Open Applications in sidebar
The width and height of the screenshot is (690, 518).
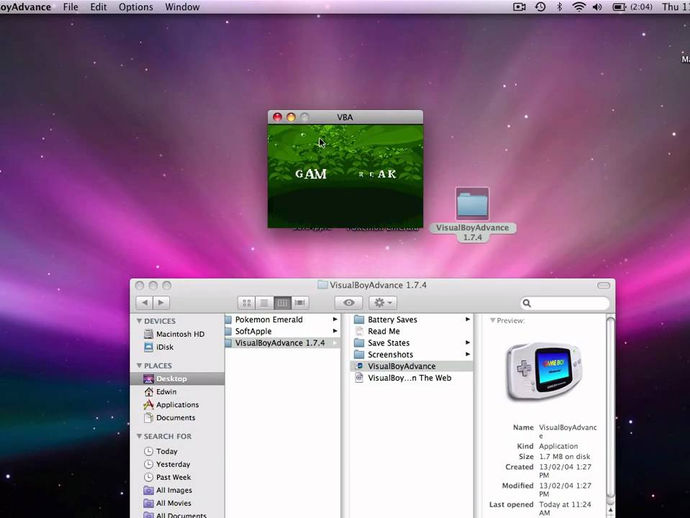pyautogui.click(x=177, y=405)
